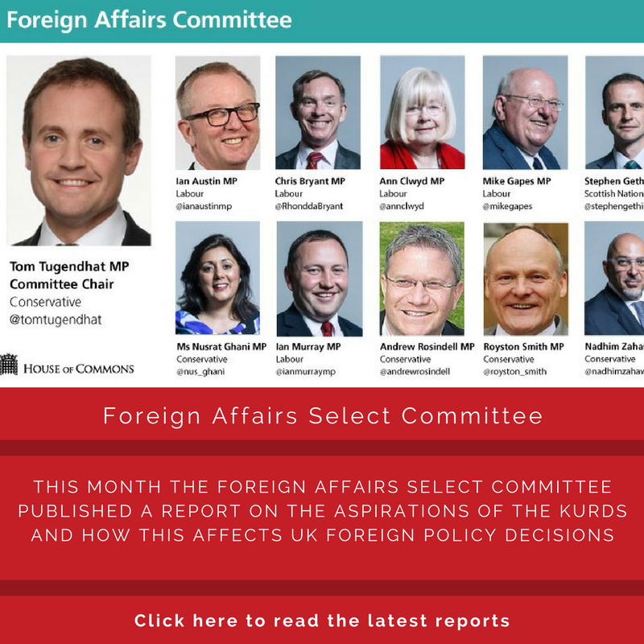Viewport: 644px width, 644px height.
Task: Open Mike Gapes MP's portrait
Action: pos(526,113)
